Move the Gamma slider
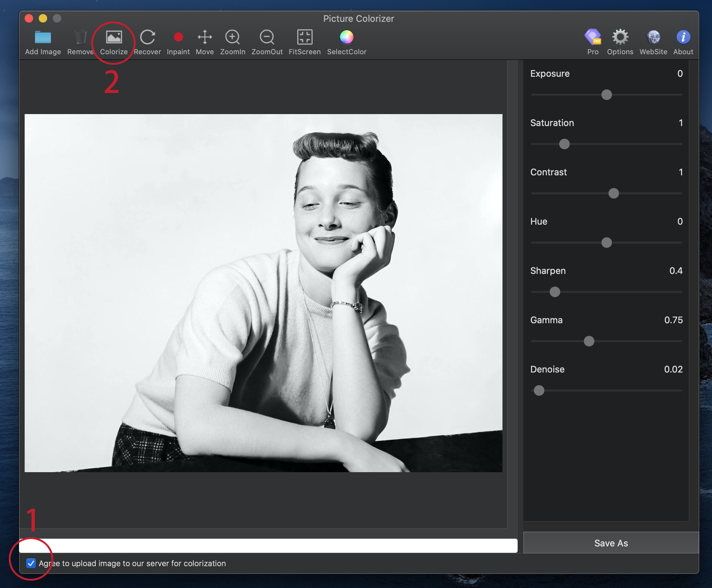The height and width of the screenshot is (588, 712). coord(588,341)
